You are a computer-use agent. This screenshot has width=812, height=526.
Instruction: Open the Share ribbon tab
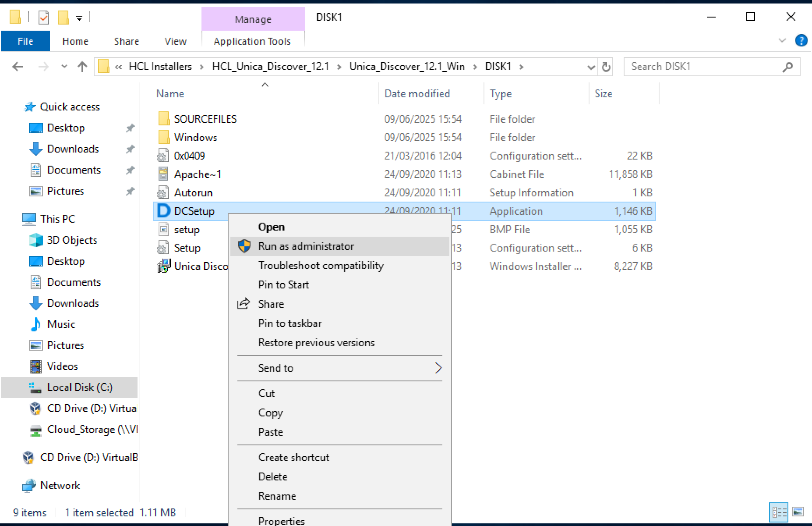coord(127,41)
